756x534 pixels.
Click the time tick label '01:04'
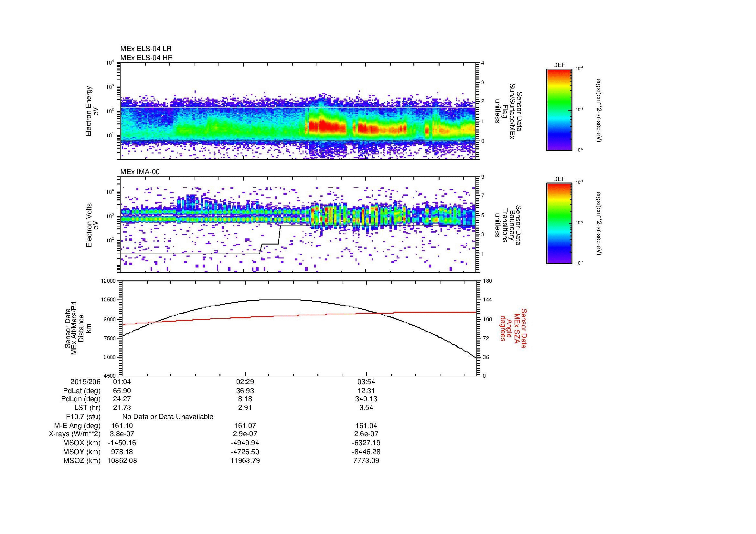tap(122, 382)
